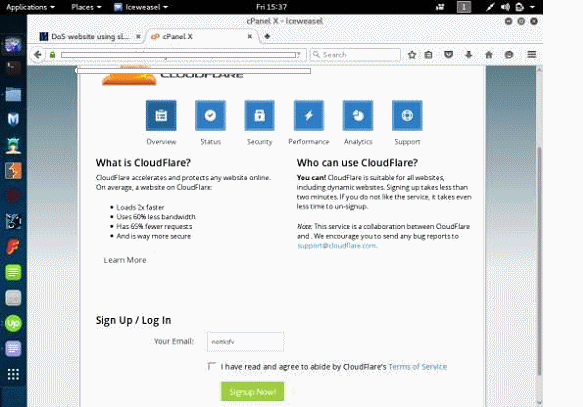Click the Signup Now! button
The height and width of the screenshot is (407, 583).
coord(252,392)
